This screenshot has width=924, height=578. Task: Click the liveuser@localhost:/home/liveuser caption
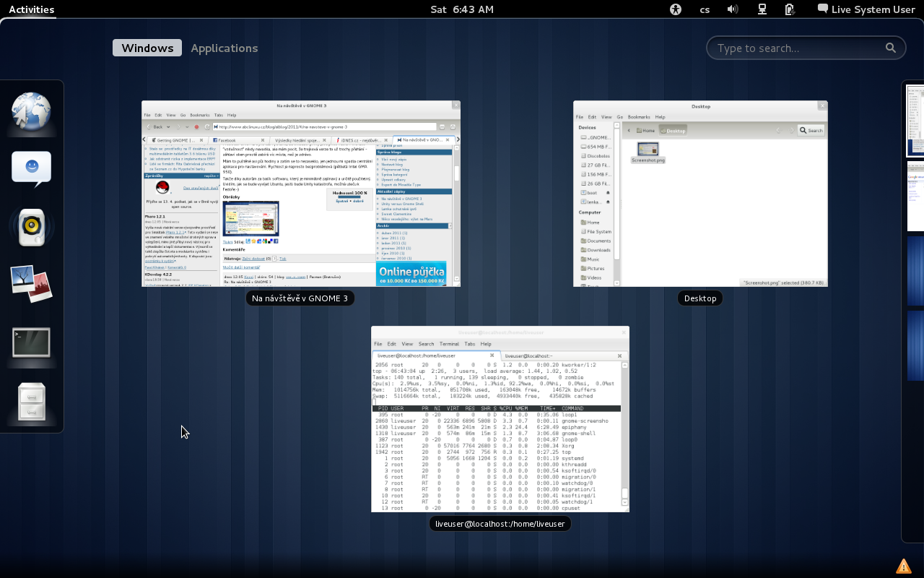500,524
